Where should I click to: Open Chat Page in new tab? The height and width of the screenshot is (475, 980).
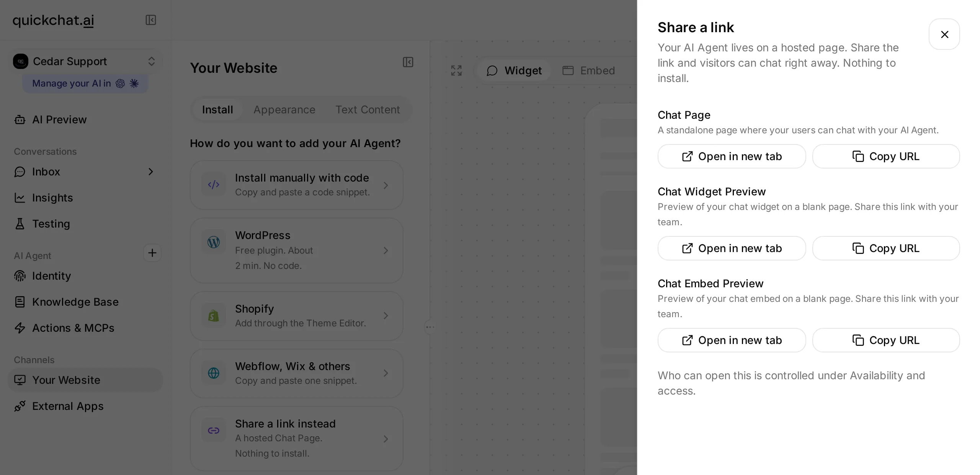(x=732, y=156)
